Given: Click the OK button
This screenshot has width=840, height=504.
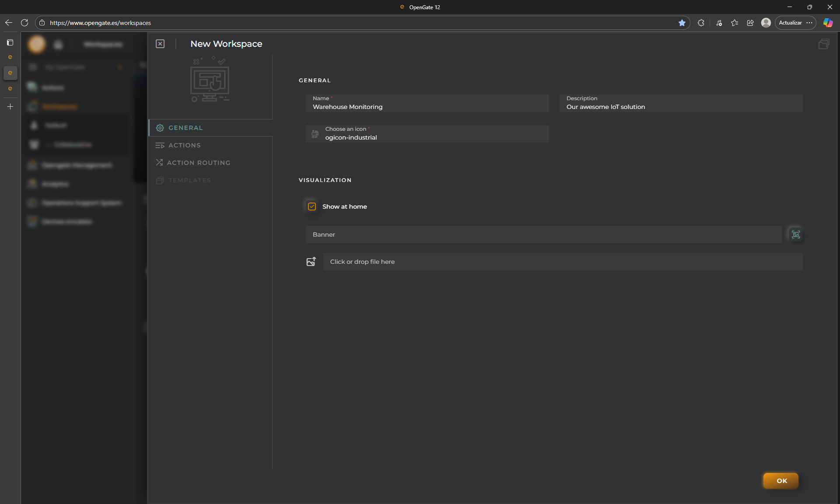Looking at the screenshot, I should click(781, 480).
